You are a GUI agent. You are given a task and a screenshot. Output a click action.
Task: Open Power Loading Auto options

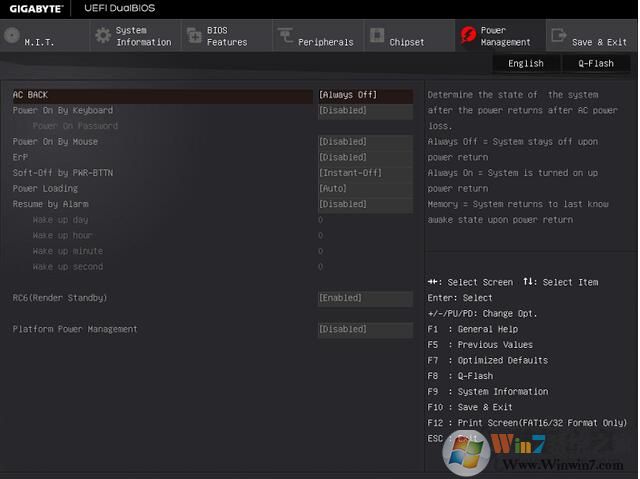[364, 188]
